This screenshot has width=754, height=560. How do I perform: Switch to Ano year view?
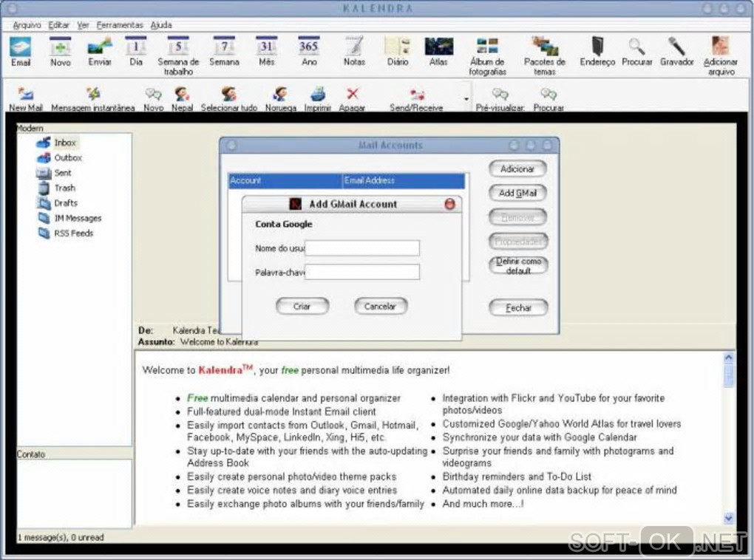pyautogui.click(x=309, y=52)
